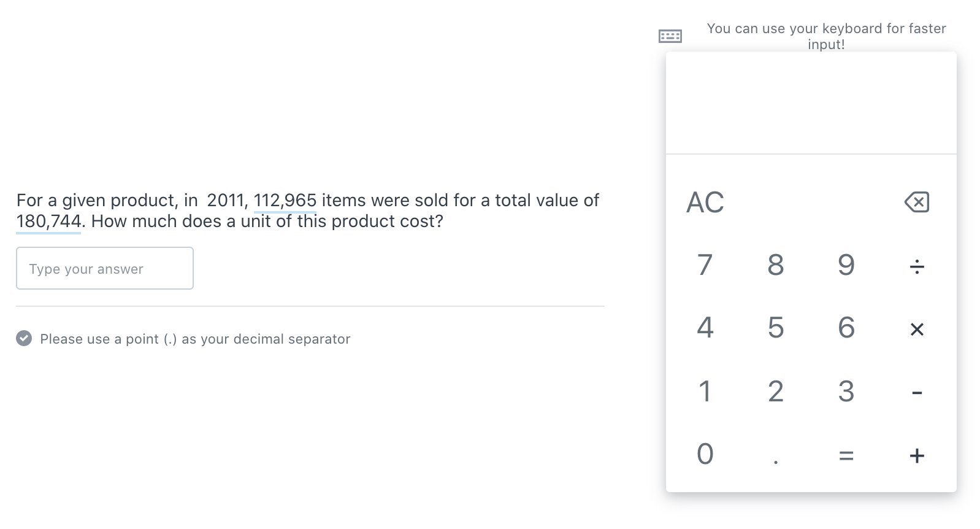Click the underlined 180,744 value
980x529 pixels.
(48, 222)
